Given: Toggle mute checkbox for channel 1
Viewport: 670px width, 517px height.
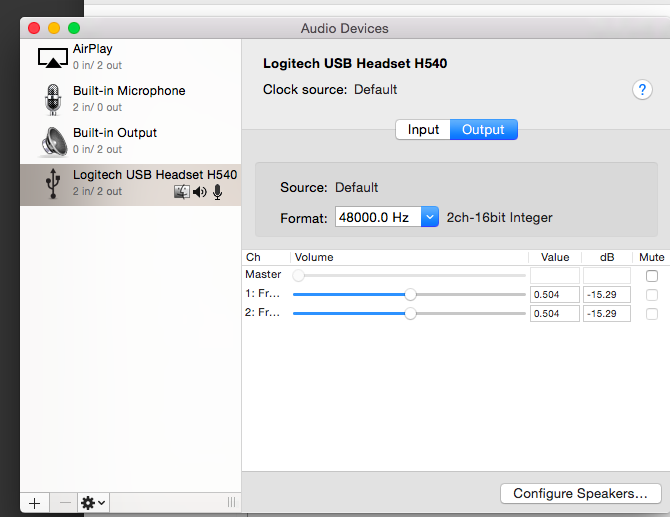Looking at the screenshot, I should [x=652, y=295].
